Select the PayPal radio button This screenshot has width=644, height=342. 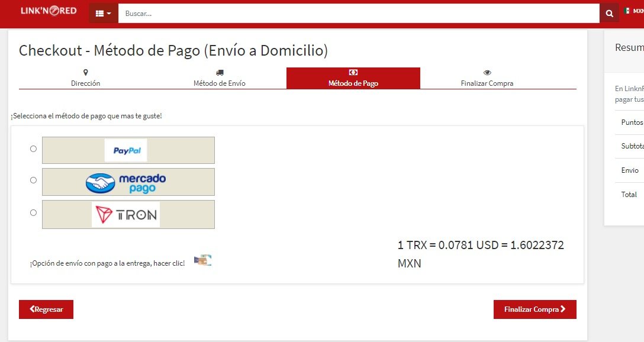(x=33, y=149)
